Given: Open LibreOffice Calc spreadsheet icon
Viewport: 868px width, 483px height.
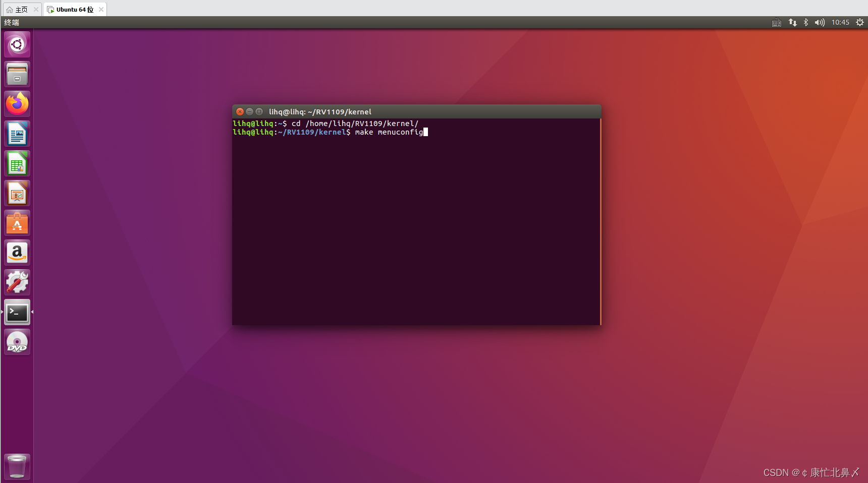Looking at the screenshot, I should point(17,163).
